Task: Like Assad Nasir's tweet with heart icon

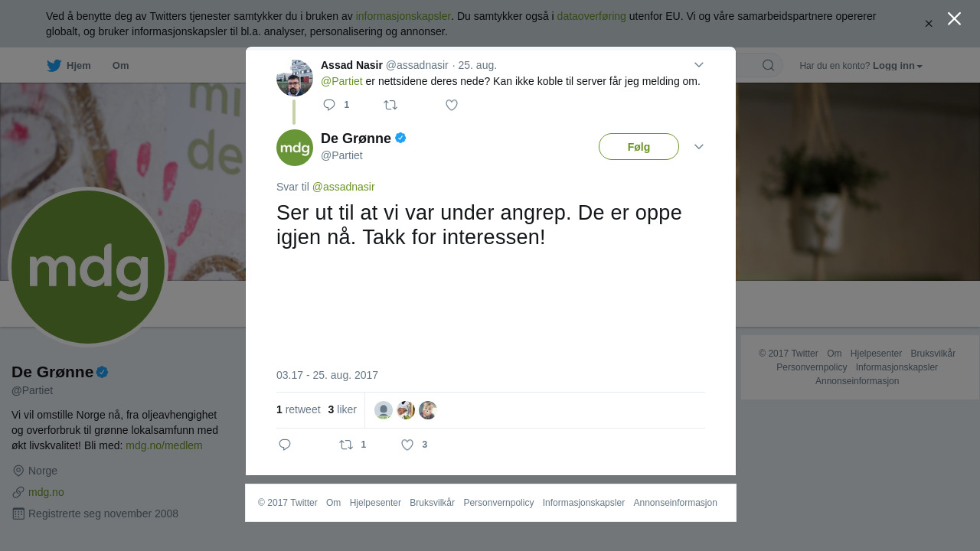Action: pos(452,105)
